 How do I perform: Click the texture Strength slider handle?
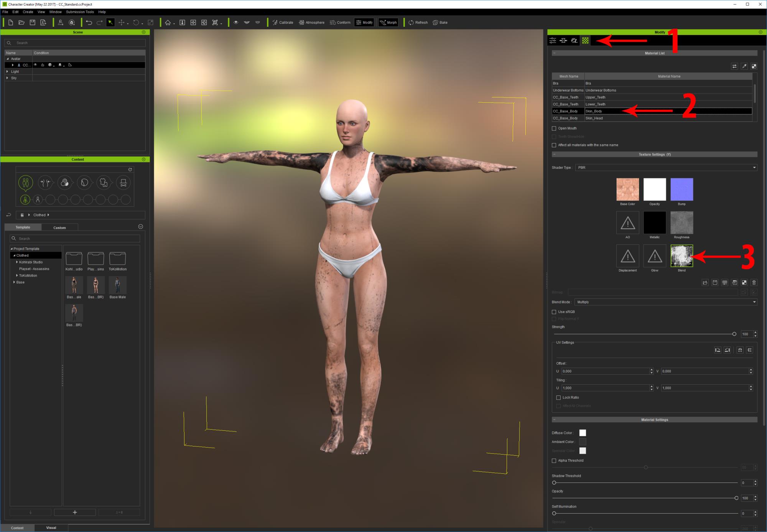pyautogui.click(x=734, y=334)
